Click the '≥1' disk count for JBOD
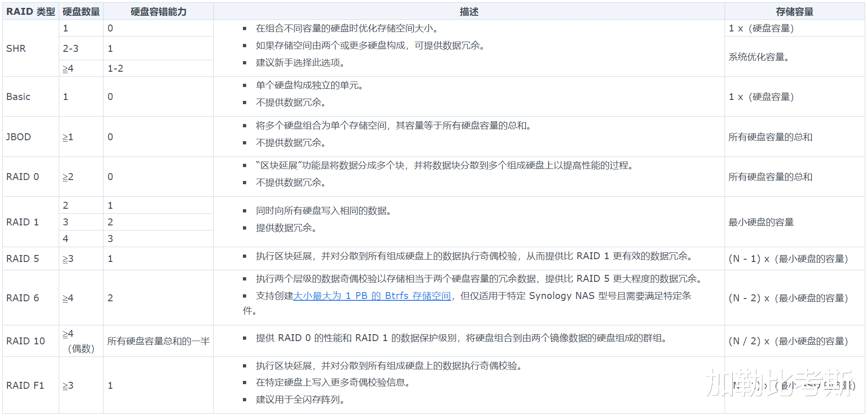This screenshot has width=868, height=417. coord(68,137)
